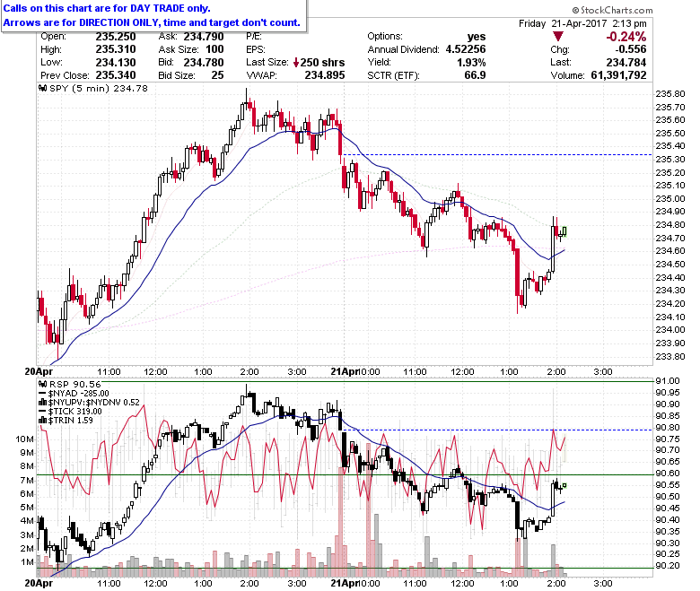
Task: Click the Bid Size value '25'
Action: [x=217, y=75]
